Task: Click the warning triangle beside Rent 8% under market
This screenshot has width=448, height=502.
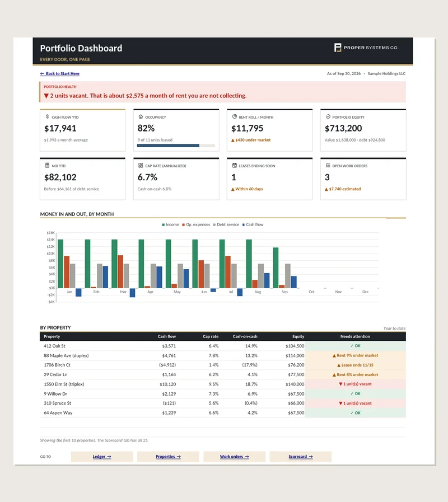Action: pos(334,375)
